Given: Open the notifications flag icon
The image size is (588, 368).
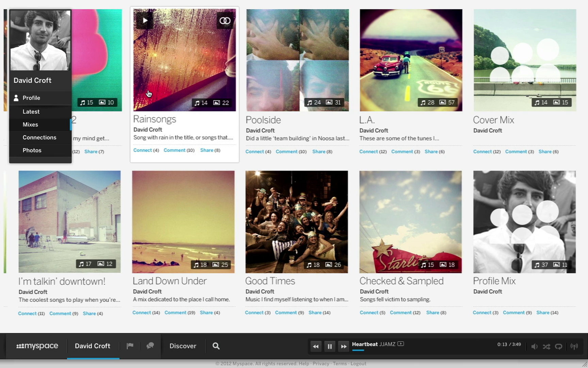Looking at the screenshot, I should click(x=130, y=346).
